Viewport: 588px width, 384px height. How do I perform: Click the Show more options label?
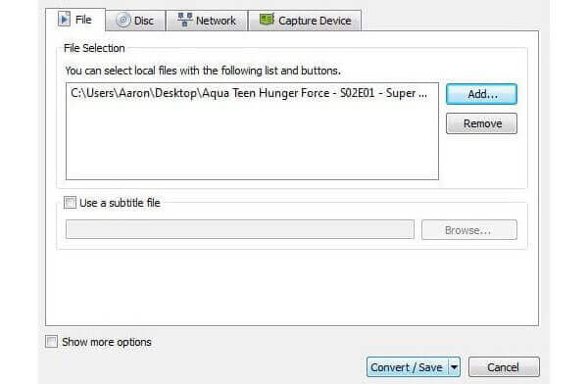(x=107, y=342)
